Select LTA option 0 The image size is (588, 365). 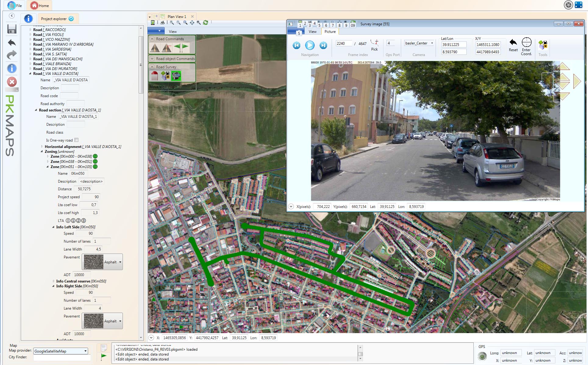[x=68, y=221]
